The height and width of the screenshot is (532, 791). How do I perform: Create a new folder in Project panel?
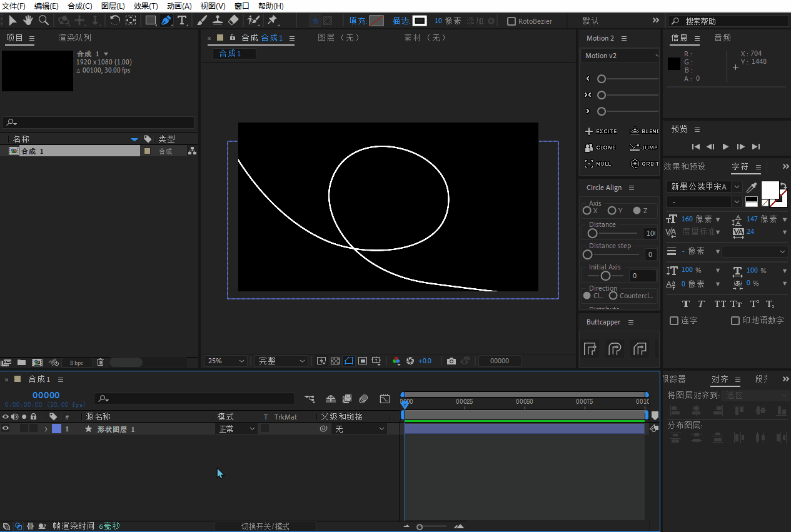(21, 363)
